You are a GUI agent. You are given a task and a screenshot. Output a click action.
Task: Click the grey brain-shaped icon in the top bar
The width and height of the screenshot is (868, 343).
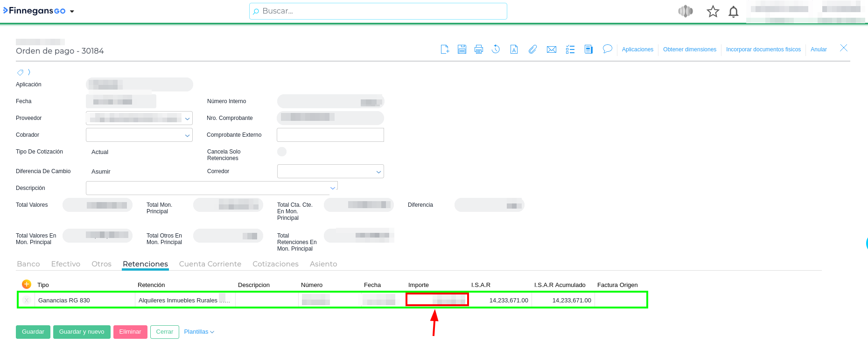686,11
